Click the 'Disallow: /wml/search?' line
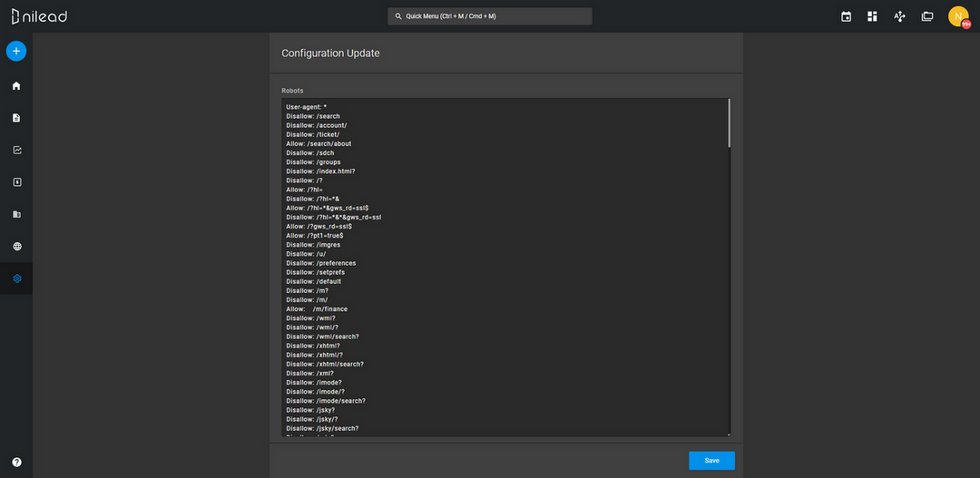The width and height of the screenshot is (980, 478). point(322,337)
